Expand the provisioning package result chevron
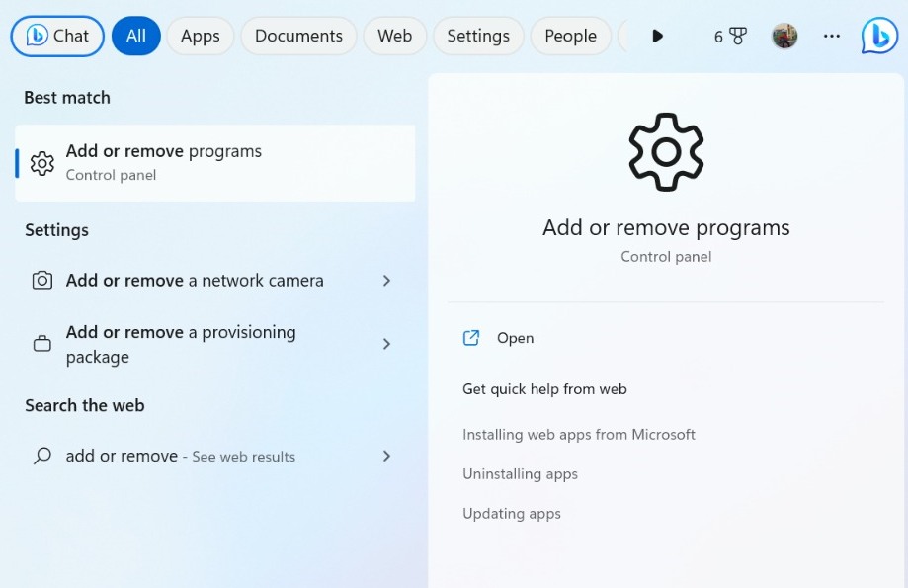This screenshot has height=588, width=908. (x=386, y=344)
